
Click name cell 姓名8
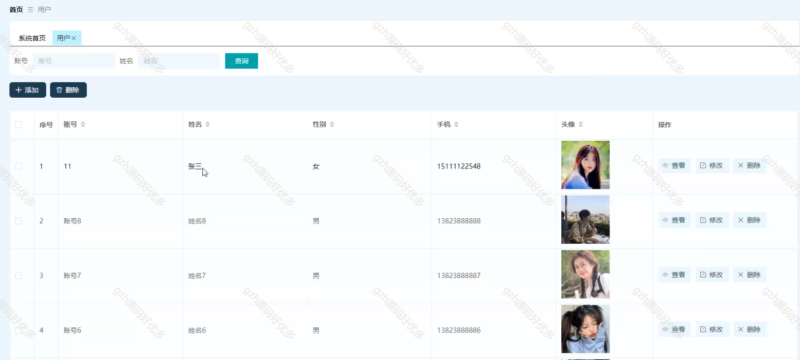point(197,221)
